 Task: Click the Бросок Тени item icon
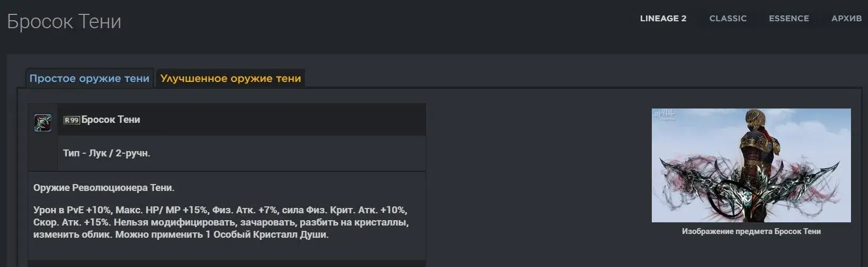(42, 122)
